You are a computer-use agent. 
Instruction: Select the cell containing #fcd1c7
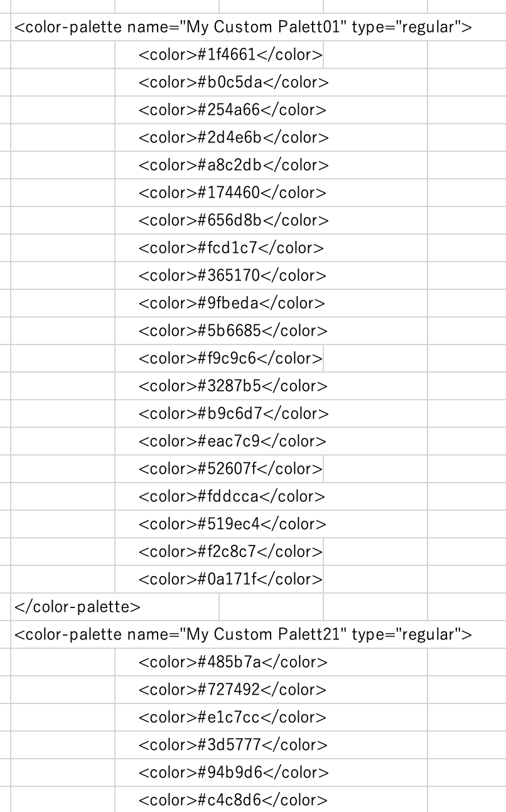[219, 248]
